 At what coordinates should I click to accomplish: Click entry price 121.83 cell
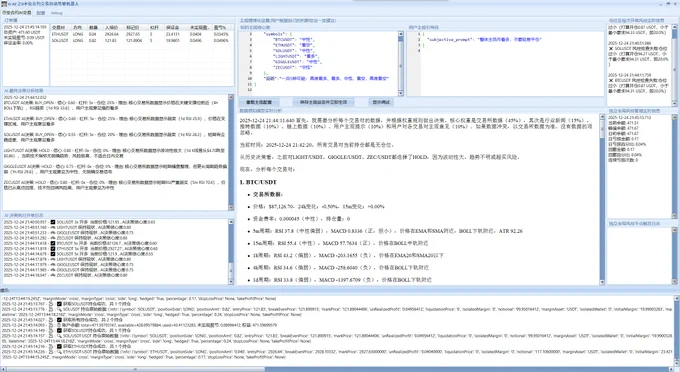pyautogui.click(x=110, y=40)
